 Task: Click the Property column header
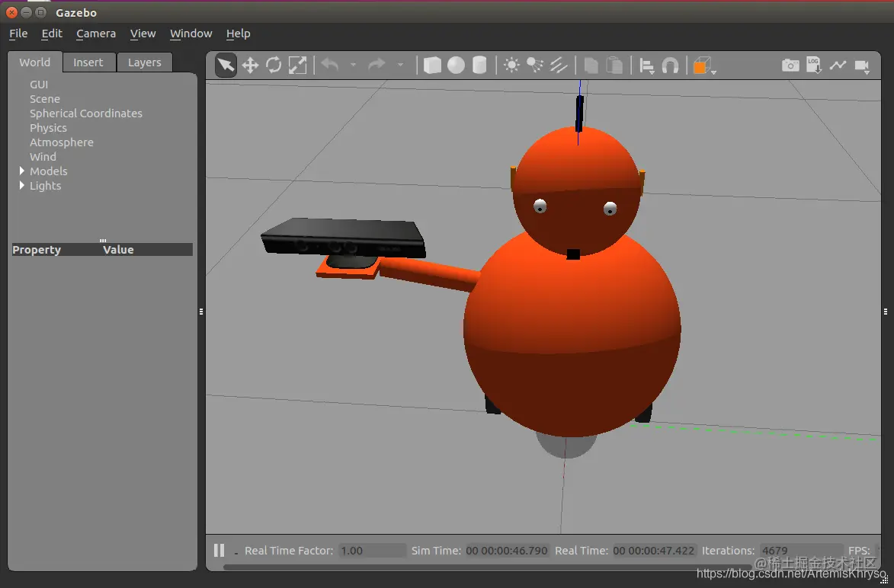point(37,250)
